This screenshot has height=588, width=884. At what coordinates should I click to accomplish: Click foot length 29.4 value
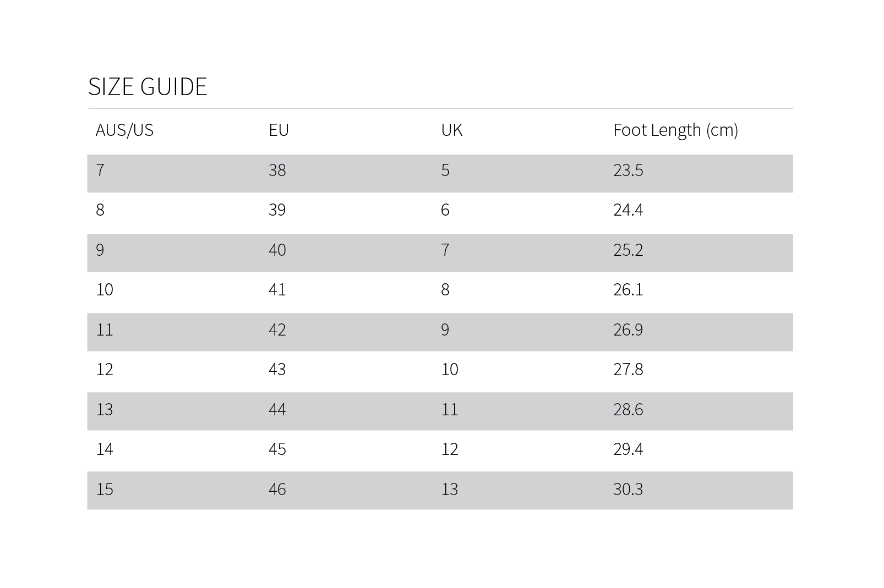click(628, 449)
